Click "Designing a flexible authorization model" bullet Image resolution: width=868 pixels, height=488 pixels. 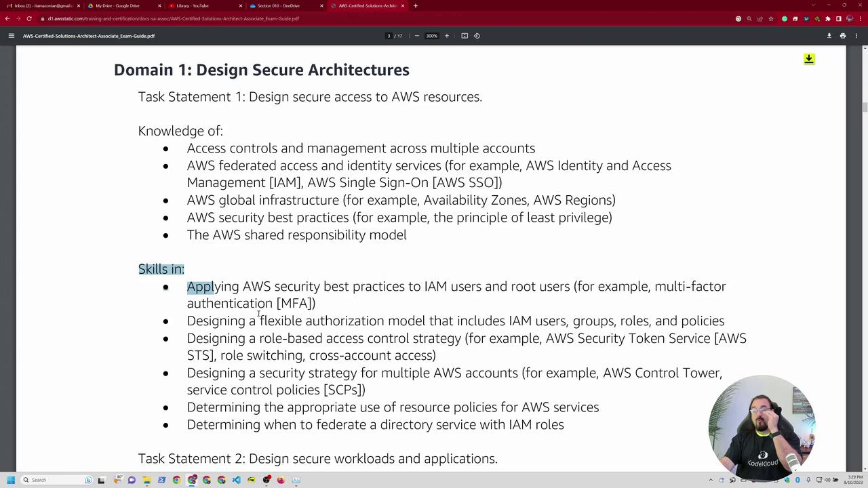[456, 321]
